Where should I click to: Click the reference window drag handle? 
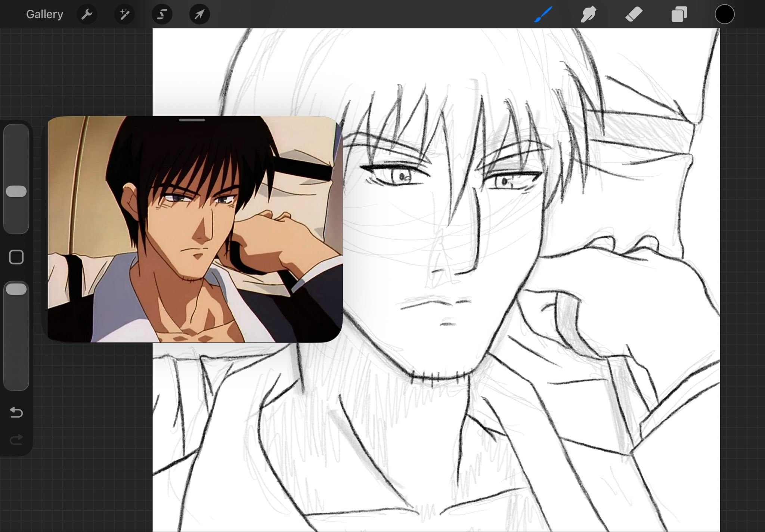pyautogui.click(x=192, y=120)
